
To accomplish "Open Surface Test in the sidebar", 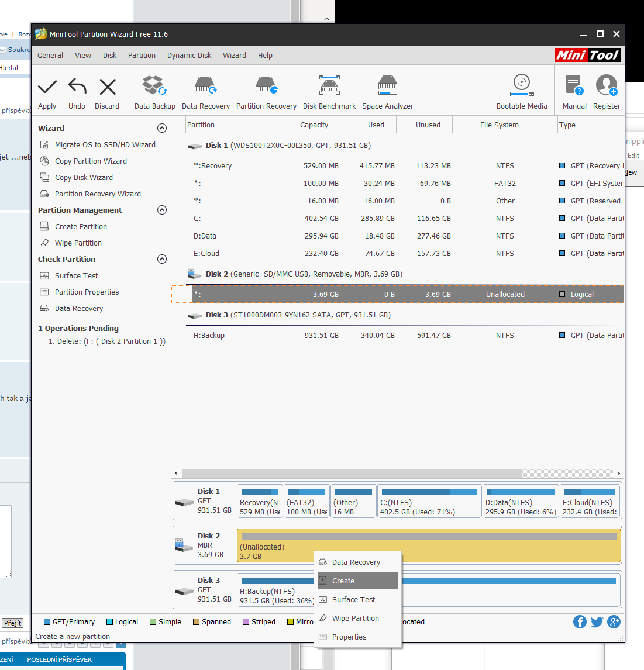I will 76,276.
